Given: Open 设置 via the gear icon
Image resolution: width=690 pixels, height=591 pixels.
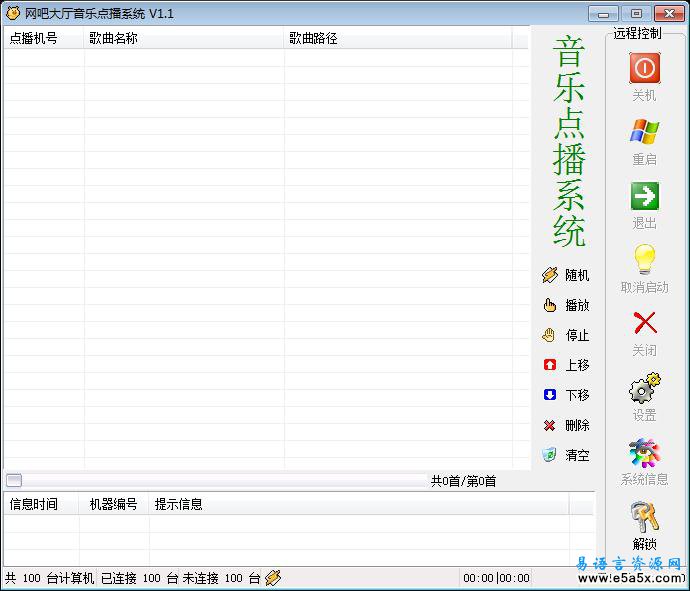Looking at the screenshot, I should pyautogui.click(x=645, y=388).
